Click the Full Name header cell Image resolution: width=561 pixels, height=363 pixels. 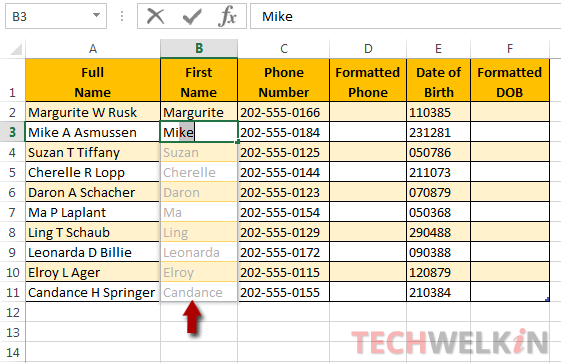pyautogui.click(x=93, y=82)
